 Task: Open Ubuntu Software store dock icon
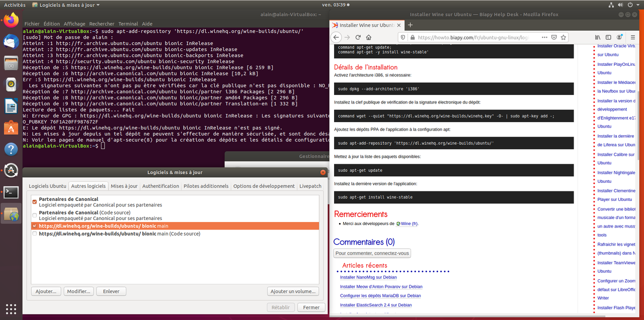pos(11,128)
